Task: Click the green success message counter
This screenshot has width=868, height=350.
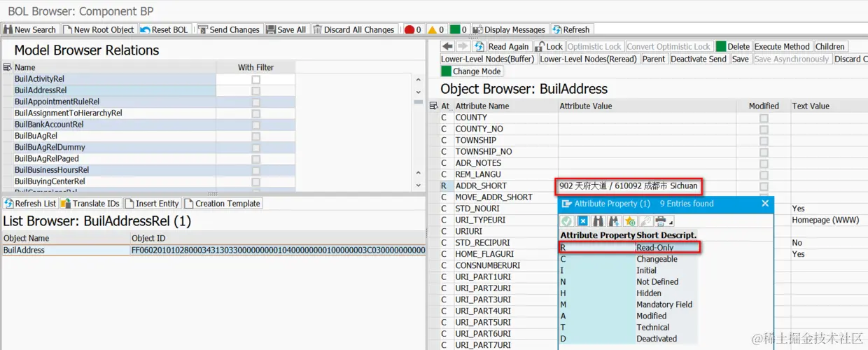Action: 458,29
